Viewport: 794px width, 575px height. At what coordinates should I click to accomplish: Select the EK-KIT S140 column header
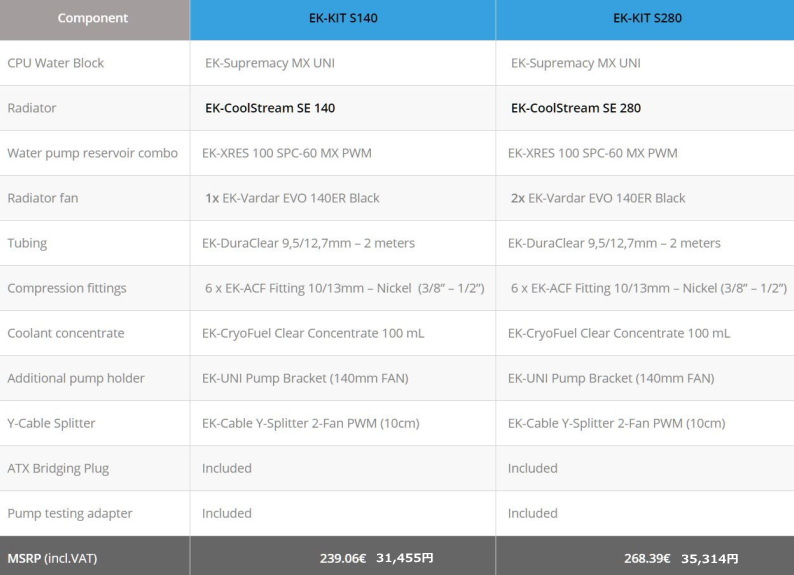pyautogui.click(x=343, y=18)
